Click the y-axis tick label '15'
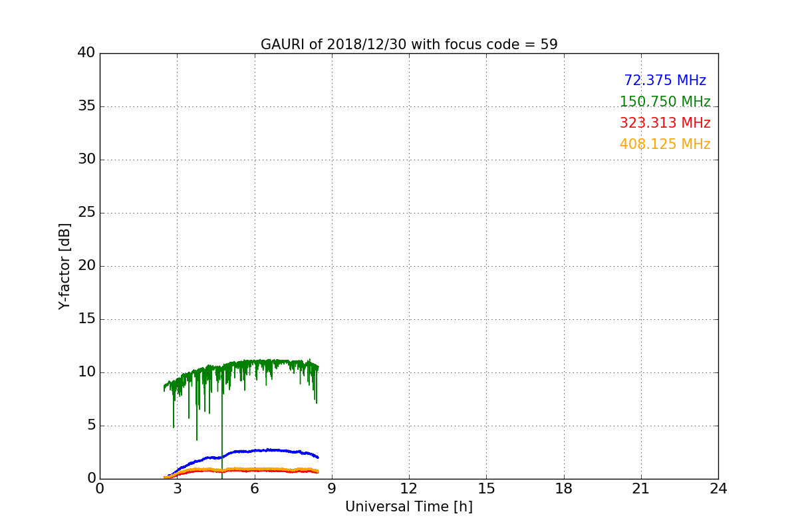The height and width of the screenshot is (532, 798). pyautogui.click(x=86, y=319)
